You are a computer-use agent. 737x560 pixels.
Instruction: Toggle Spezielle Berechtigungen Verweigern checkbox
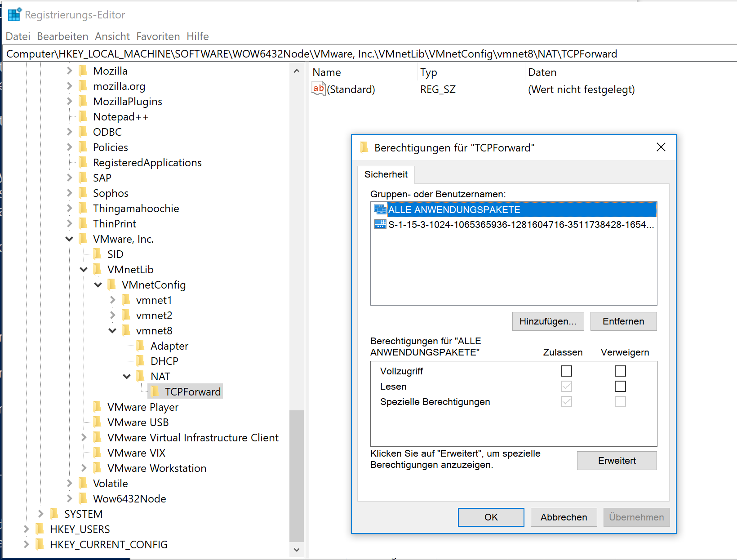(620, 401)
